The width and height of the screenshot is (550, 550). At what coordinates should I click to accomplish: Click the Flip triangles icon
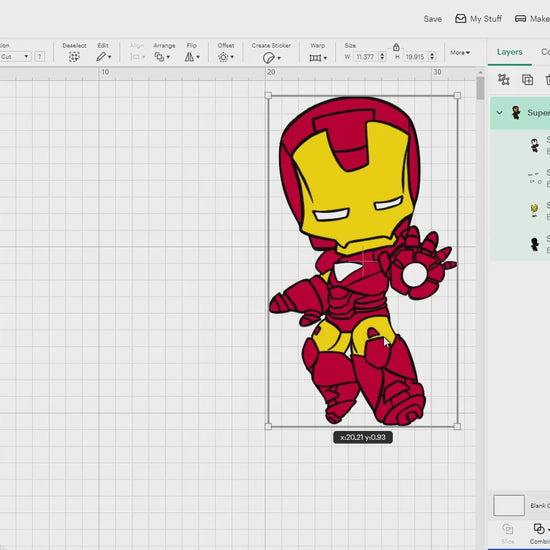(x=189, y=57)
